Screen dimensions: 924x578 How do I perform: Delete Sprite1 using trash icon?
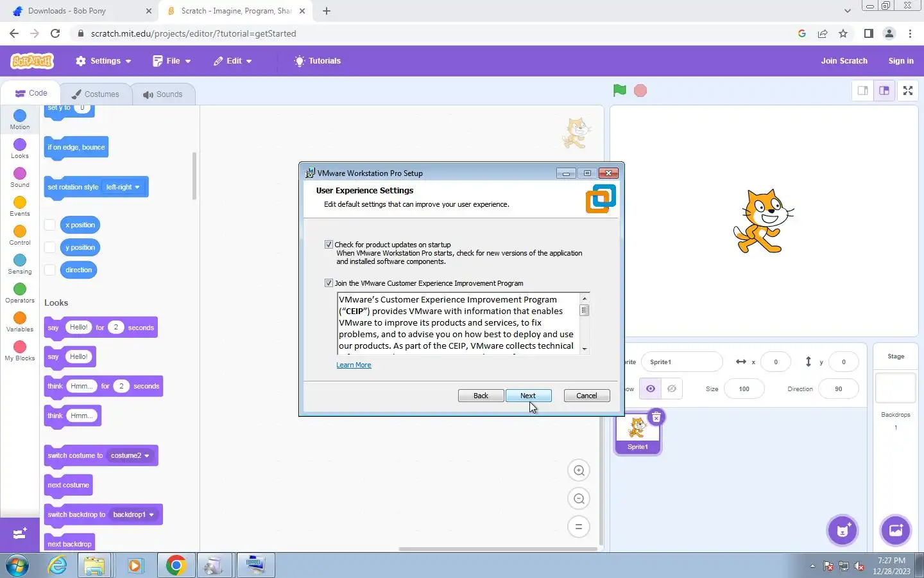[656, 417]
